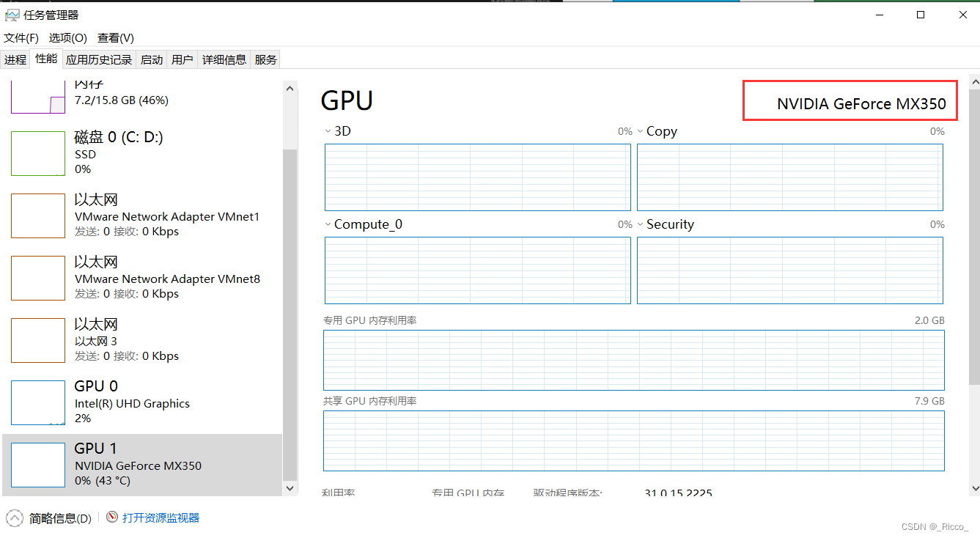Screen dimensions: 980x538
Task: Open 打开资源监视器 link
Action: [161, 517]
